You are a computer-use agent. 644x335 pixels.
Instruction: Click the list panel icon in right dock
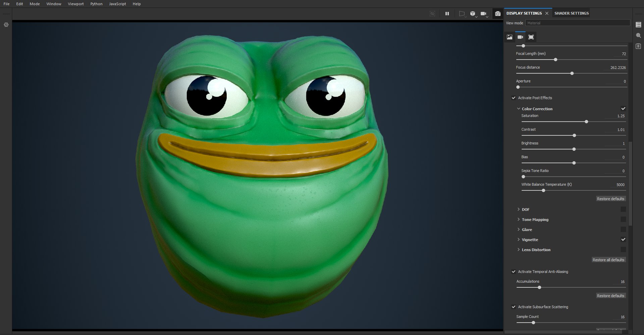coord(638,25)
